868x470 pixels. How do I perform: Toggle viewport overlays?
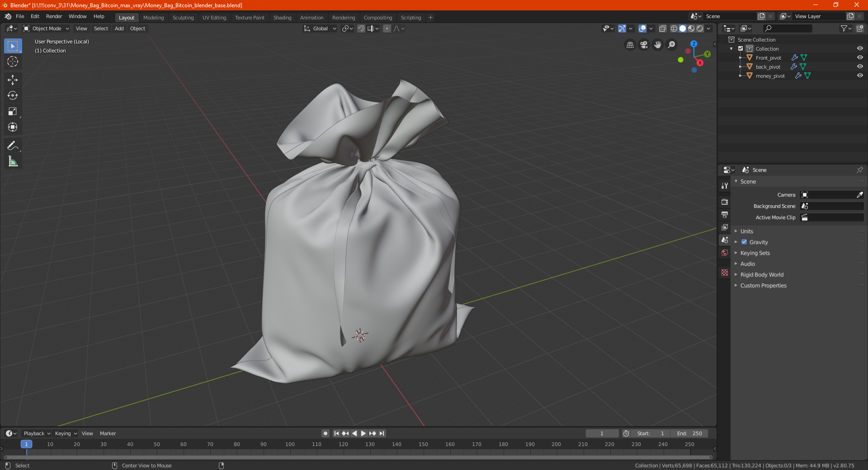pos(642,28)
